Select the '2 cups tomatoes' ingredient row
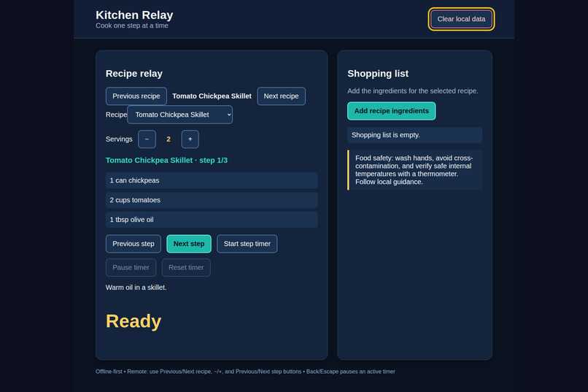The height and width of the screenshot is (392, 588). click(x=212, y=200)
